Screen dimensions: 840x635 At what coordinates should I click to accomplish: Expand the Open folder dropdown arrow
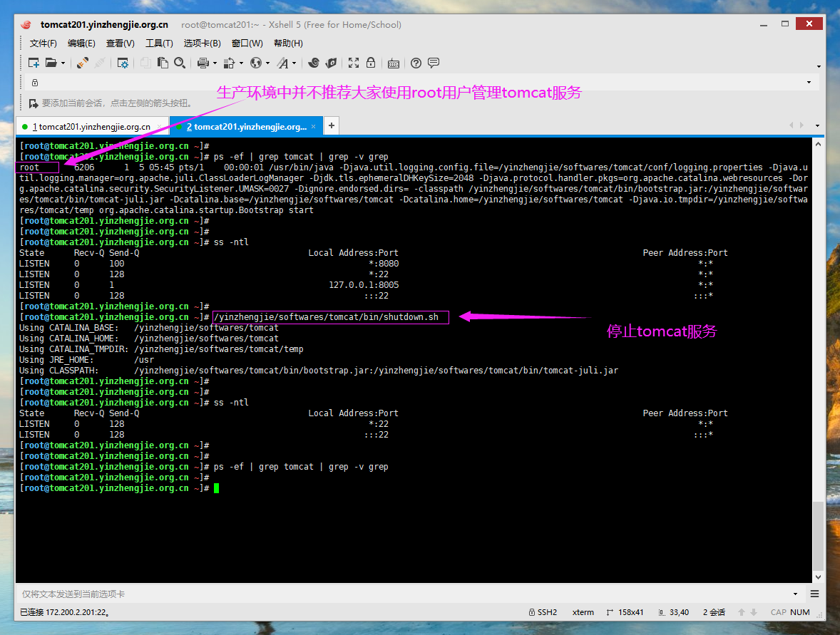[x=63, y=63]
